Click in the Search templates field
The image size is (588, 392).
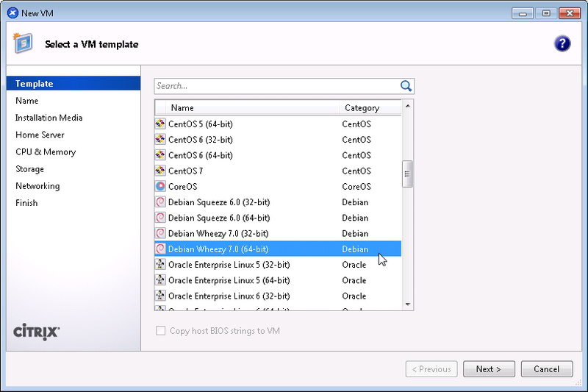click(277, 86)
